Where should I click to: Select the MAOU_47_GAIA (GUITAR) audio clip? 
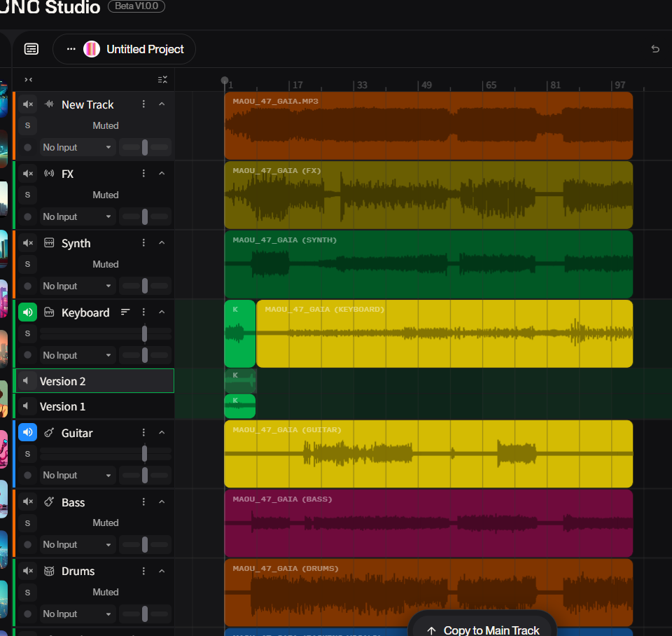click(428, 454)
